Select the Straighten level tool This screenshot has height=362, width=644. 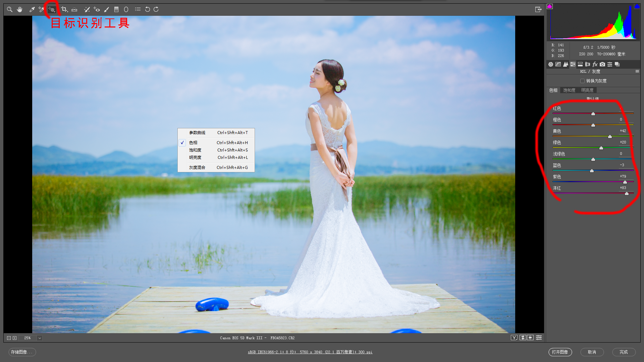(74, 9)
